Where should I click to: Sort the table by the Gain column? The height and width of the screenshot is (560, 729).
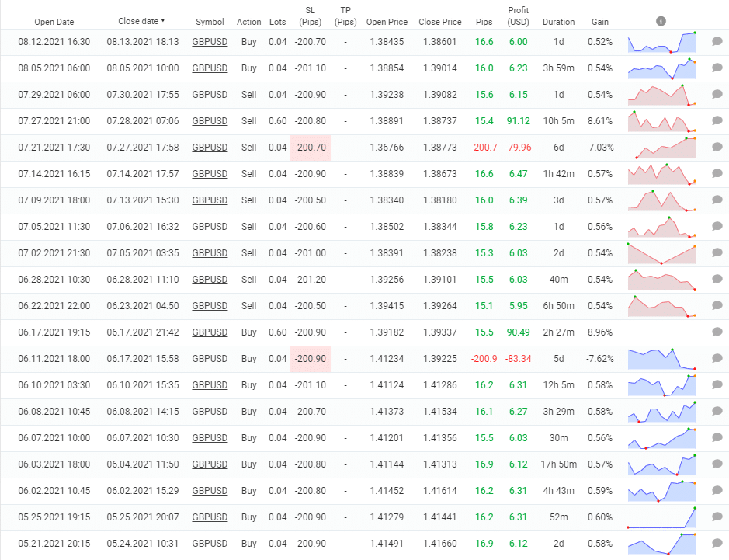coord(600,22)
